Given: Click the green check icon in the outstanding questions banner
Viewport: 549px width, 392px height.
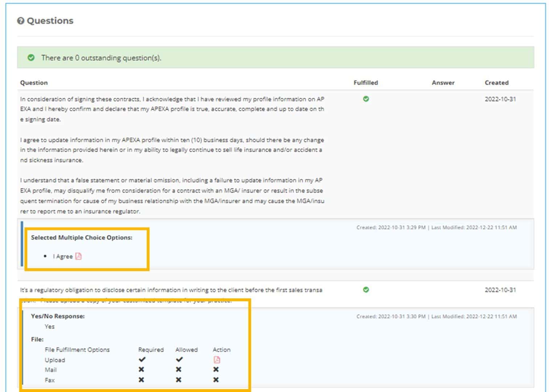Looking at the screenshot, I should [31, 58].
